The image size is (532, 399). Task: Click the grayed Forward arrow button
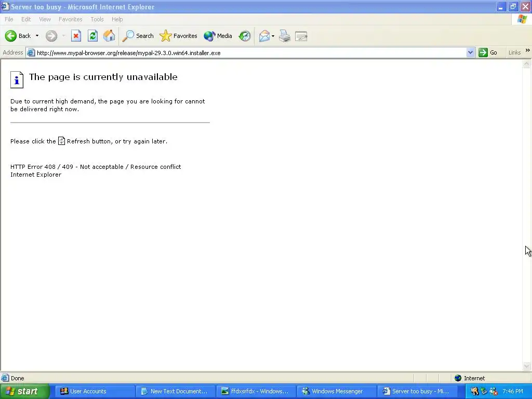tap(51, 36)
